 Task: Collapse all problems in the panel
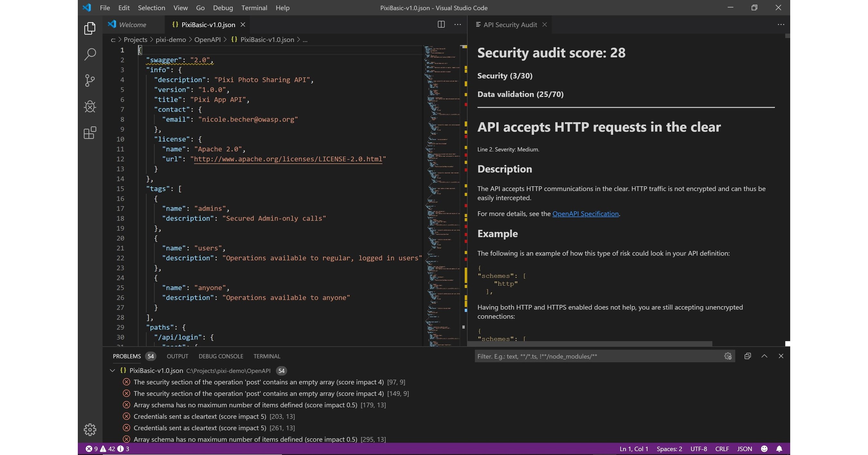click(747, 356)
